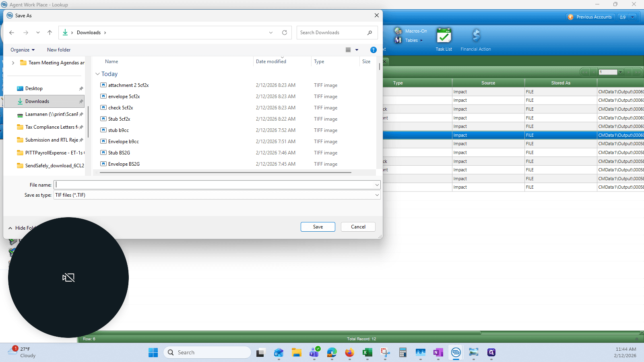Open the Financial Action dollar icon
This screenshot has height=362, width=644.
[476, 36]
